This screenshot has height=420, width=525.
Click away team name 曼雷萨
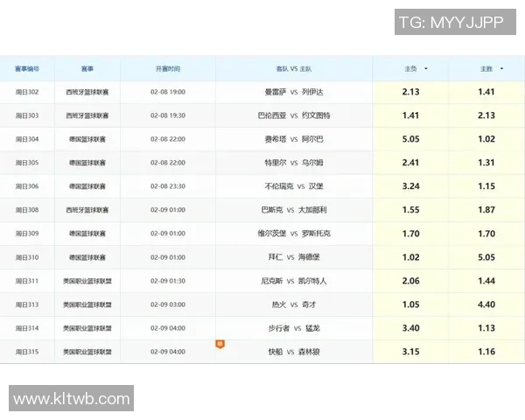[x=276, y=92]
